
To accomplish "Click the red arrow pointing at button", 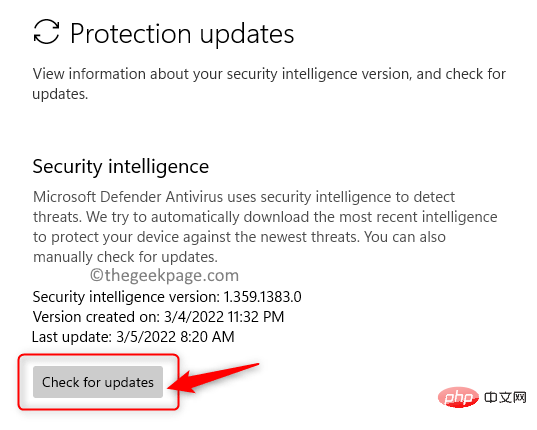I will pyautogui.click(x=213, y=377).
